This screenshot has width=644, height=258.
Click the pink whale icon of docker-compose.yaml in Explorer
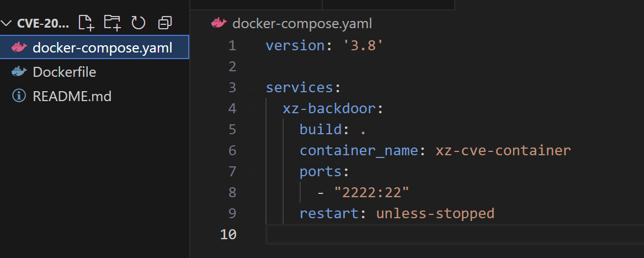coord(19,48)
